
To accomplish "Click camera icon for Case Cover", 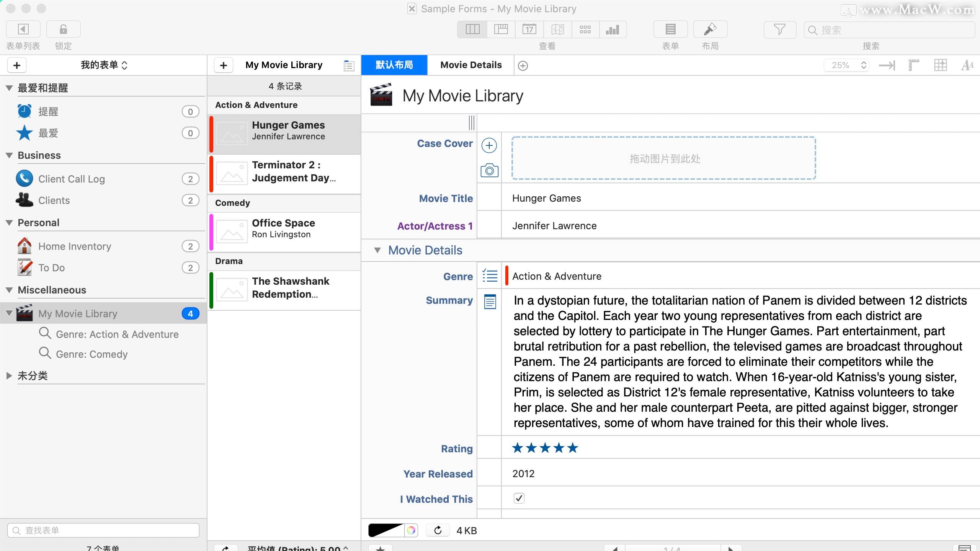I will tap(489, 170).
